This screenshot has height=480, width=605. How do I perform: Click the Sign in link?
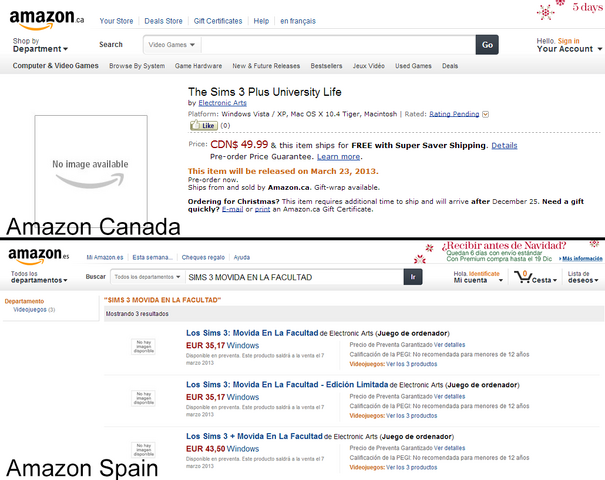pyautogui.click(x=568, y=41)
